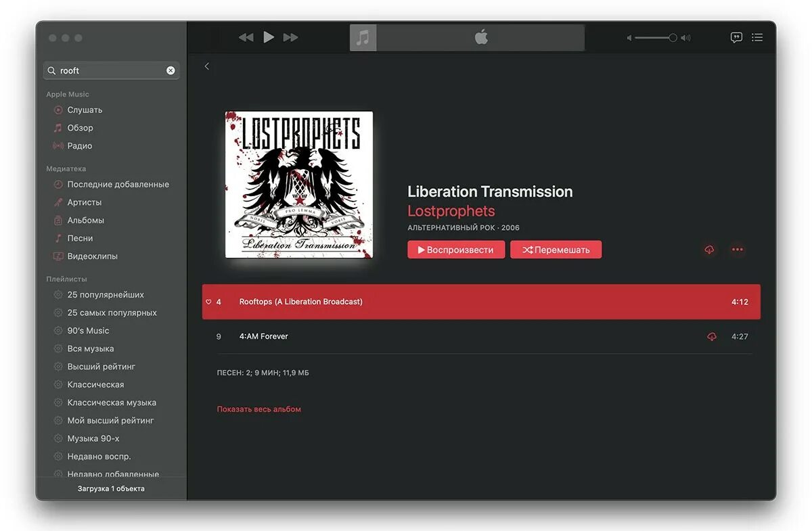Open Альбомы in the library sidebar
This screenshot has height=531, width=812.
(85, 220)
